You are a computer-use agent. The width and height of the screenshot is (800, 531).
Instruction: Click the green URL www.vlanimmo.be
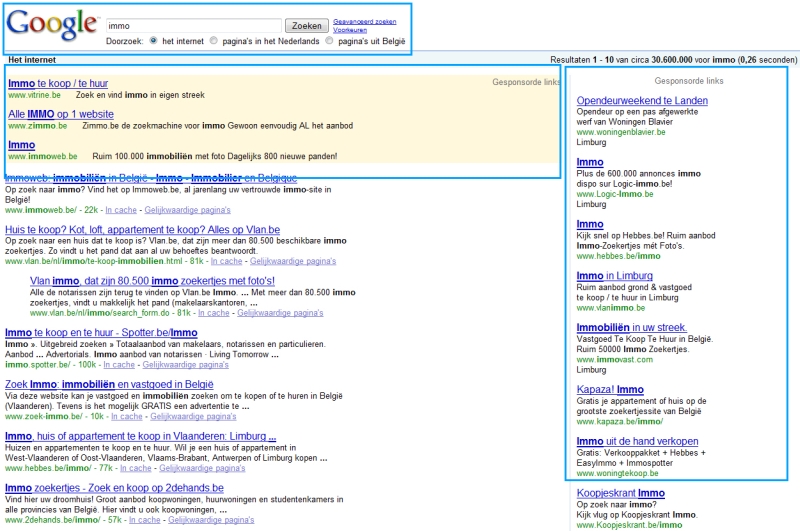click(x=611, y=308)
